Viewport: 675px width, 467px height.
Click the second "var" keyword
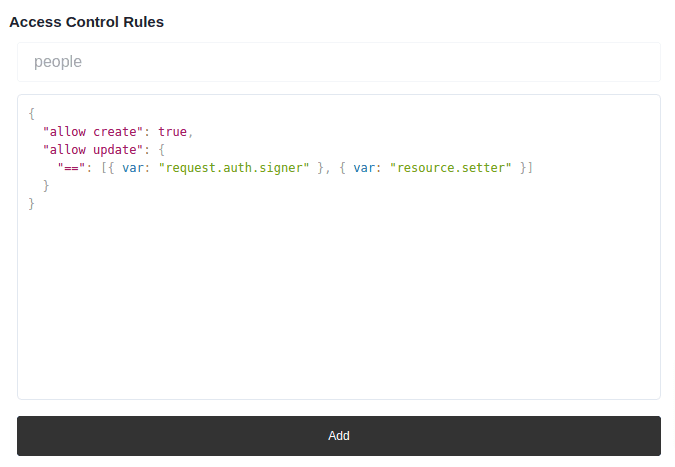click(x=364, y=168)
